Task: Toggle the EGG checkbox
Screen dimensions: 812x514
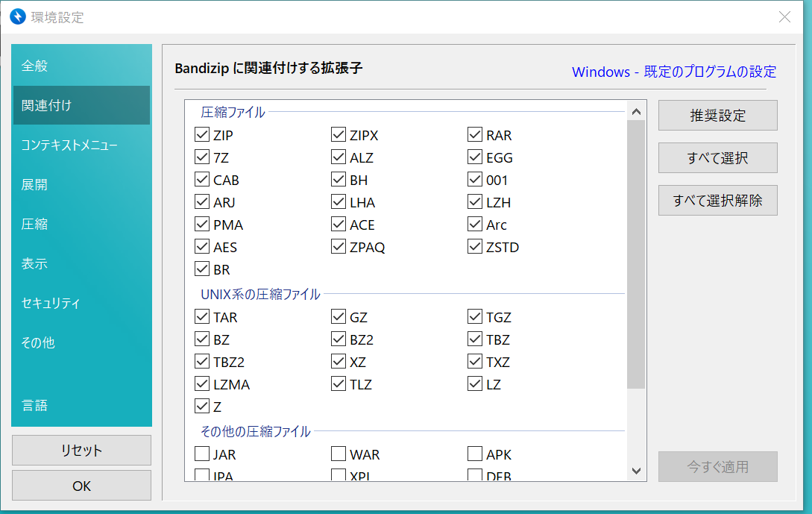Action: pyautogui.click(x=475, y=157)
